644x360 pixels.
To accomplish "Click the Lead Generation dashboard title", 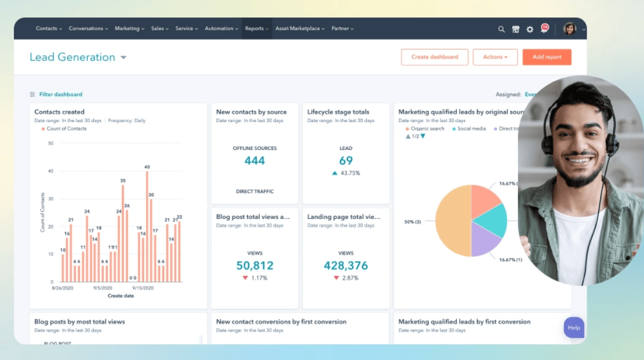I will (73, 57).
